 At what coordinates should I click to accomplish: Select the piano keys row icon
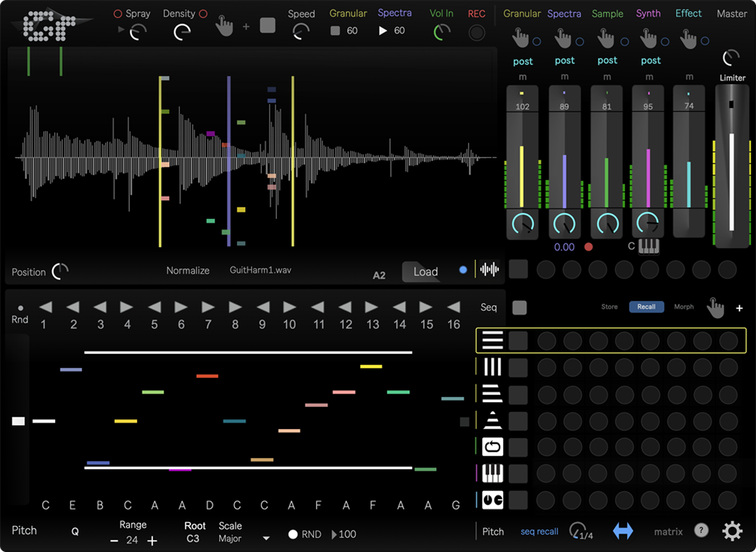coord(492,473)
